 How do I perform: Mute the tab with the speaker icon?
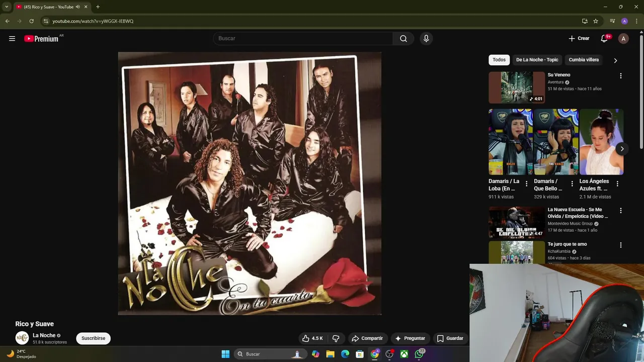77,7
